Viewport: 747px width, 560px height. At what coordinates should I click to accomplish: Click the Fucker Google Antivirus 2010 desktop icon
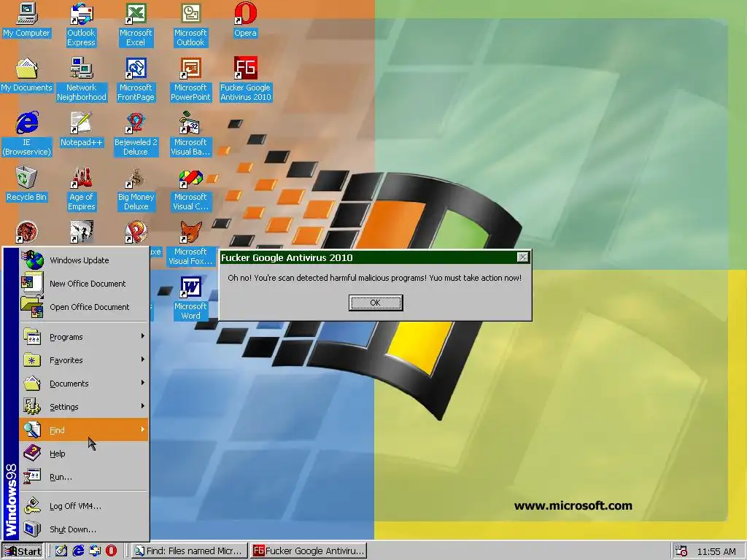pyautogui.click(x=245, y=79)
